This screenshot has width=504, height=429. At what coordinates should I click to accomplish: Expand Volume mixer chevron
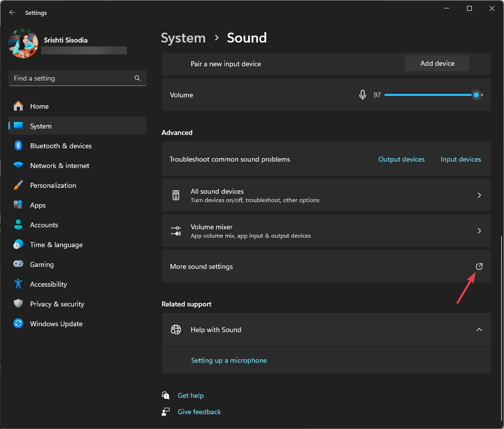pos(479,231)
